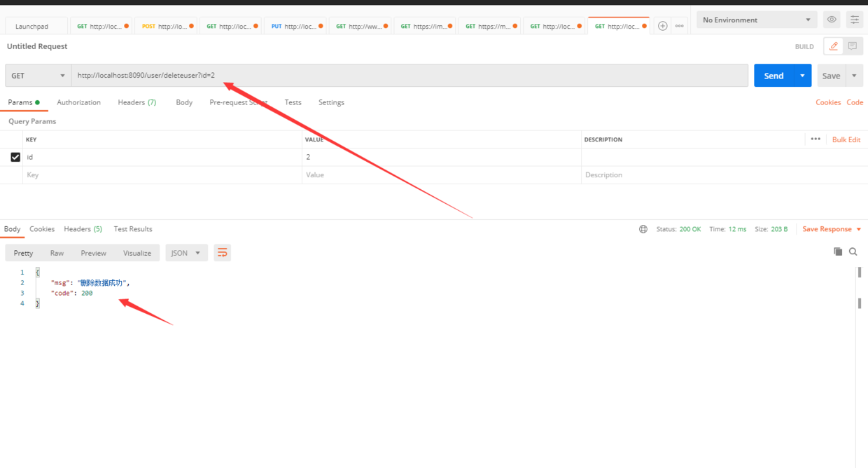Screen dimensions: 868x468
Task: Click the "code": 200 response line
Action: [x=71, y=293]
